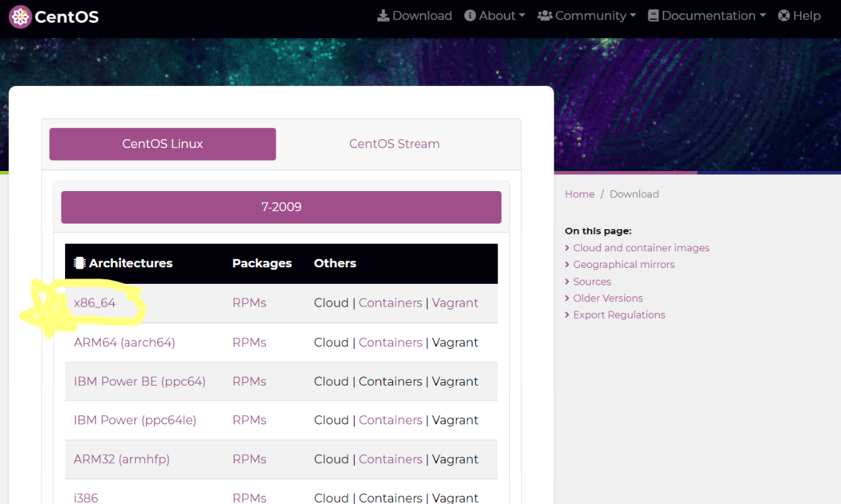The image size is (841, 504).
Task: Click Vagrant text in ppc64le row
Action: point(455,420)
